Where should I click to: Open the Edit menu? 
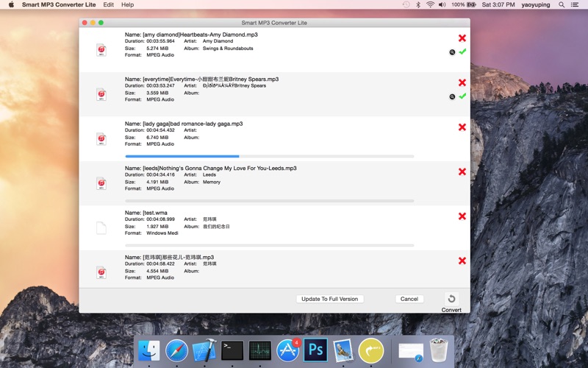(x=108, y=4)
